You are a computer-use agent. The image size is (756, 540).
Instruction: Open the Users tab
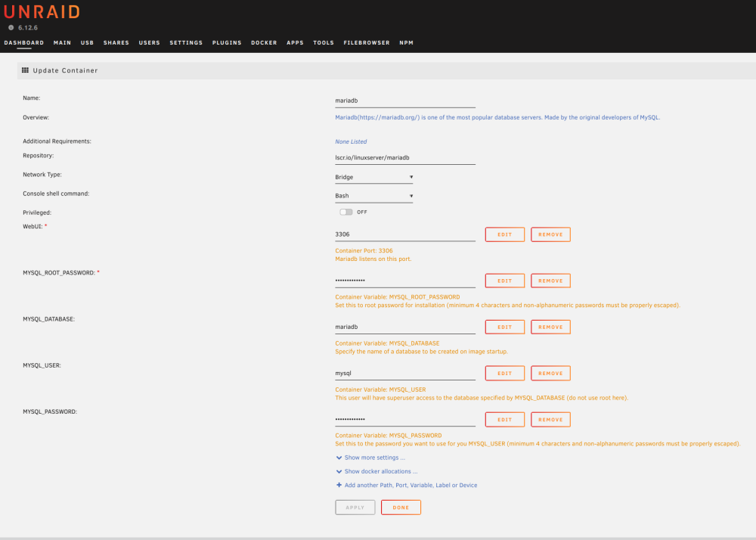point(150,43)
